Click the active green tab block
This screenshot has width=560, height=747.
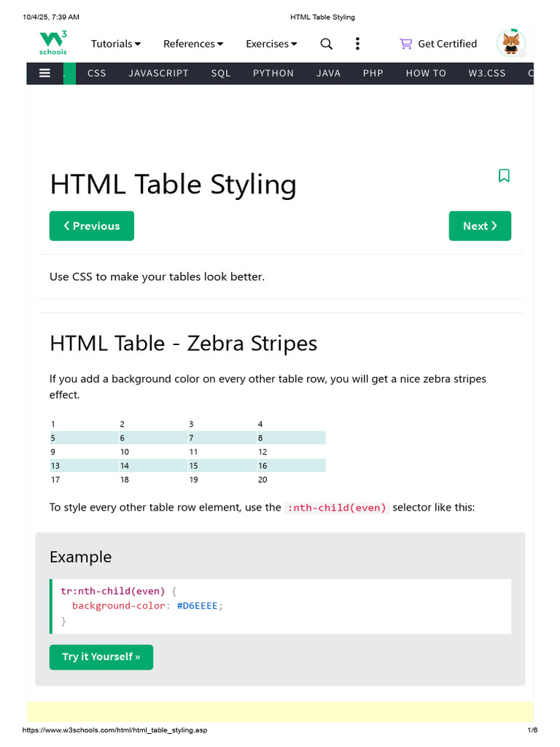click(69, 74)
